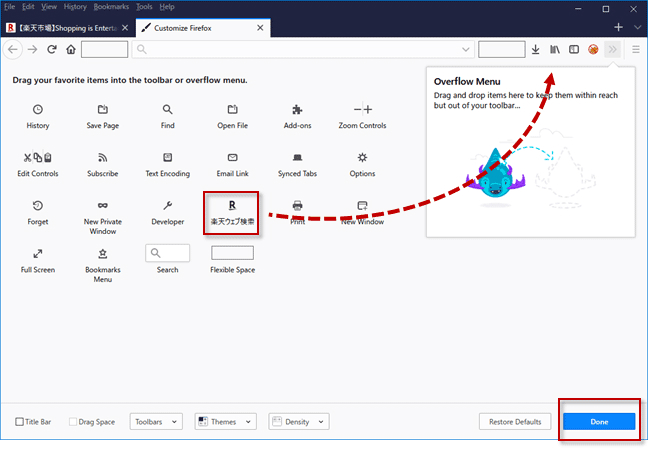Image resolution: width=650 pixels, height=450 pixels.
Task: Open the Help menu
Action: (167, 7)
